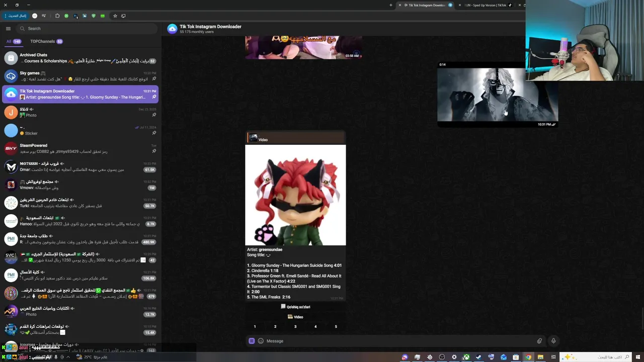Click OBS icon in the taskbar
The width and height of the screenshot is (644, 362).
(x=442, y=357)
